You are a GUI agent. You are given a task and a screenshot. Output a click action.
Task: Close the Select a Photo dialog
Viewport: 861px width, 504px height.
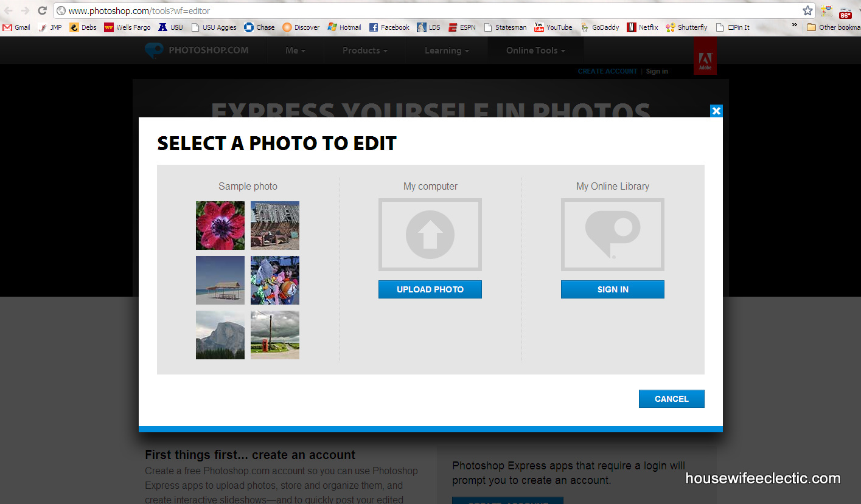[716, 111]
